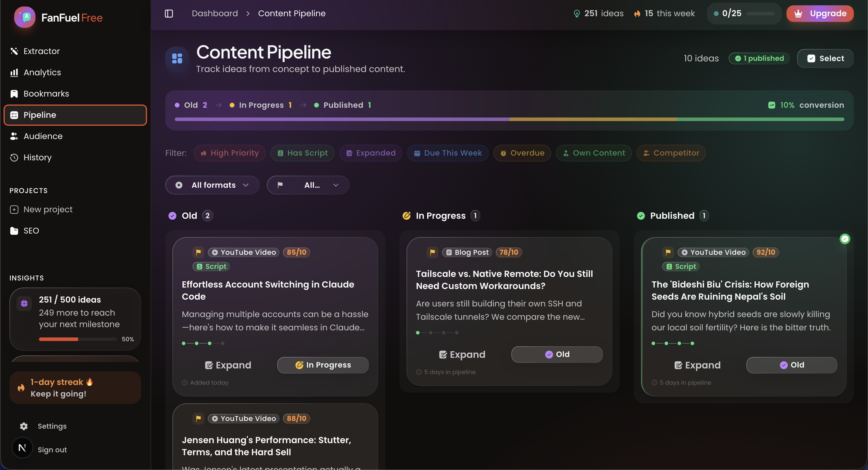The image size is (868, 470).
Task: Open the All formats dropdown
Action: click(x=212, y=185)
